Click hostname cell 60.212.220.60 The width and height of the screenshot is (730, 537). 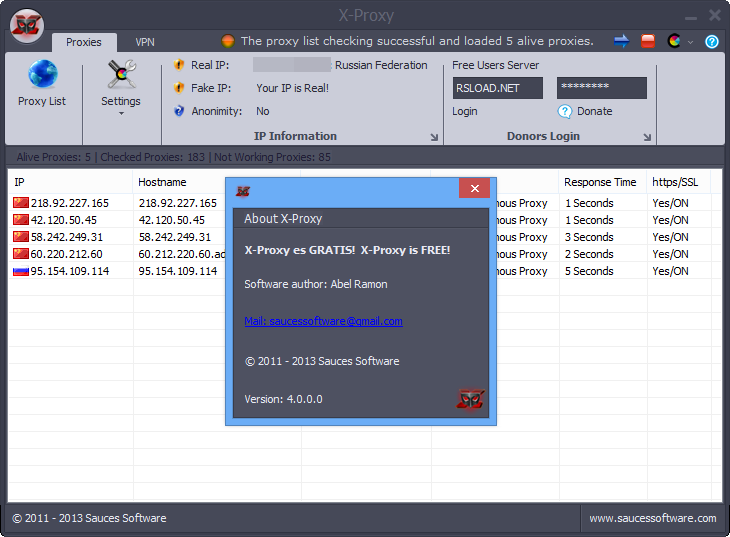[x=182, y=254]
